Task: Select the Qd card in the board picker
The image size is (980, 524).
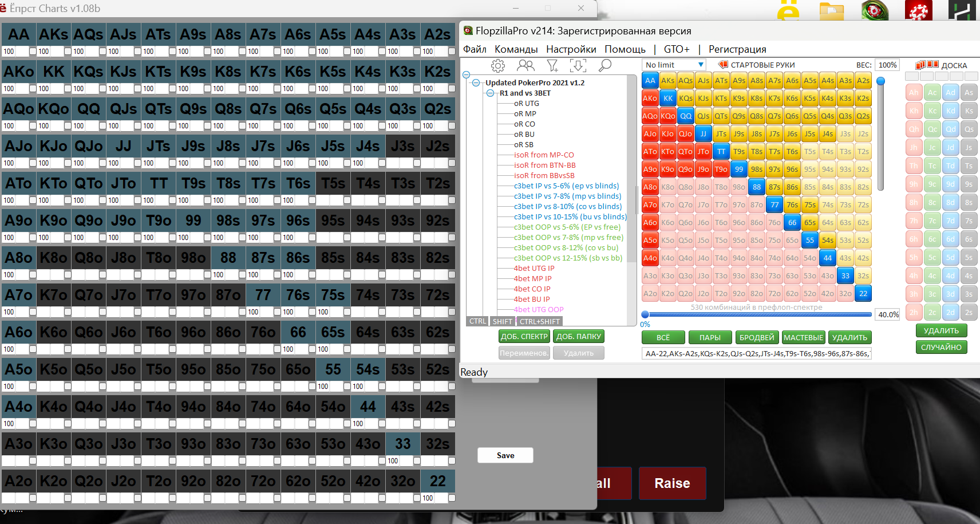Action: [951, 129]
